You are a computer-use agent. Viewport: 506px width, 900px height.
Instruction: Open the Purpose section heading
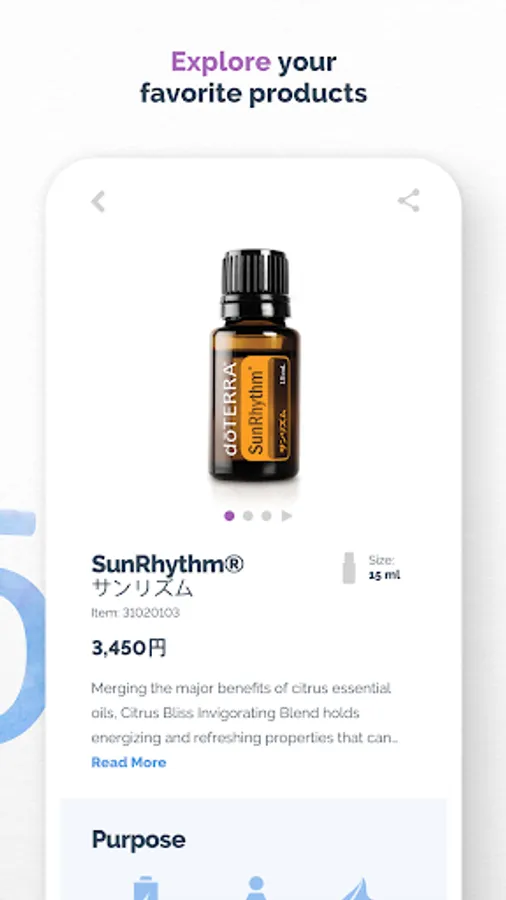point(138,840)
